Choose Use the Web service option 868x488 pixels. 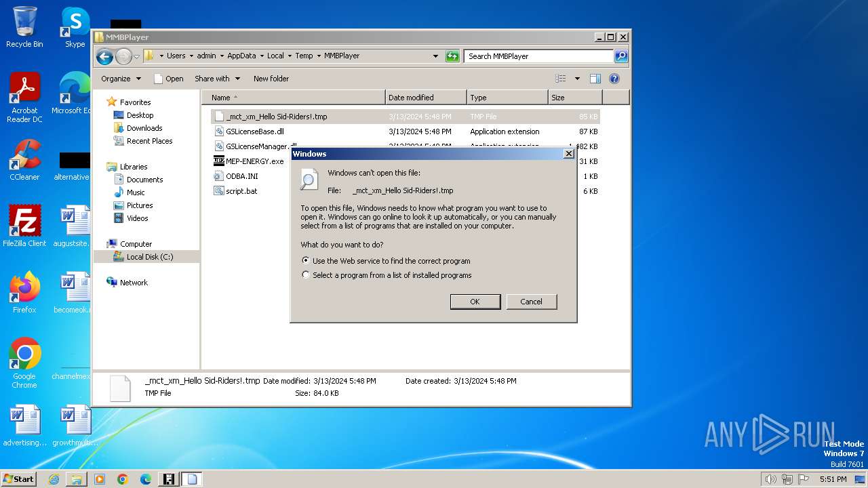coord(385,261)
